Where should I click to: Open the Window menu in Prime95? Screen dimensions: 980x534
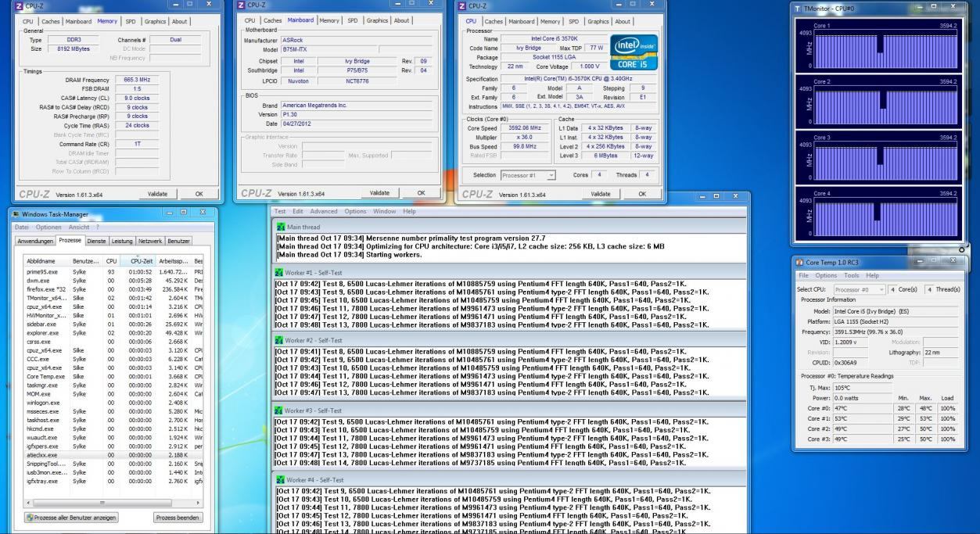click(384, 211)
